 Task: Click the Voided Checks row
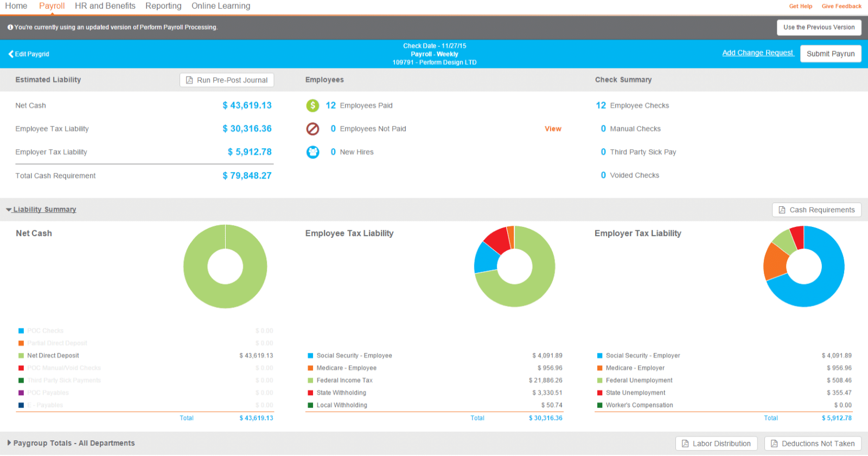click(630, 175)
